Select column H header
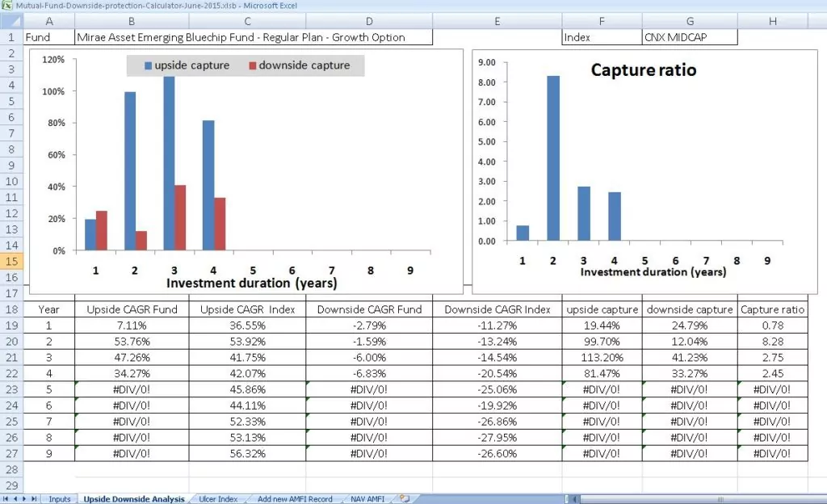Viewport: 827px width, 504px height. (x=773, y=21)
